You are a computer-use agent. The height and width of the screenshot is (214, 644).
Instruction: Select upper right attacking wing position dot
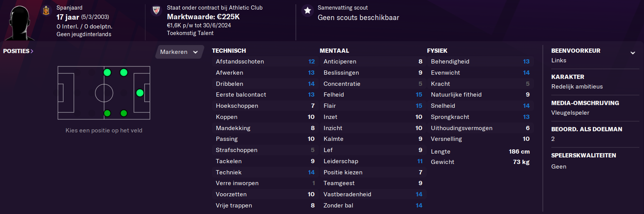click(x=124, y=72)
